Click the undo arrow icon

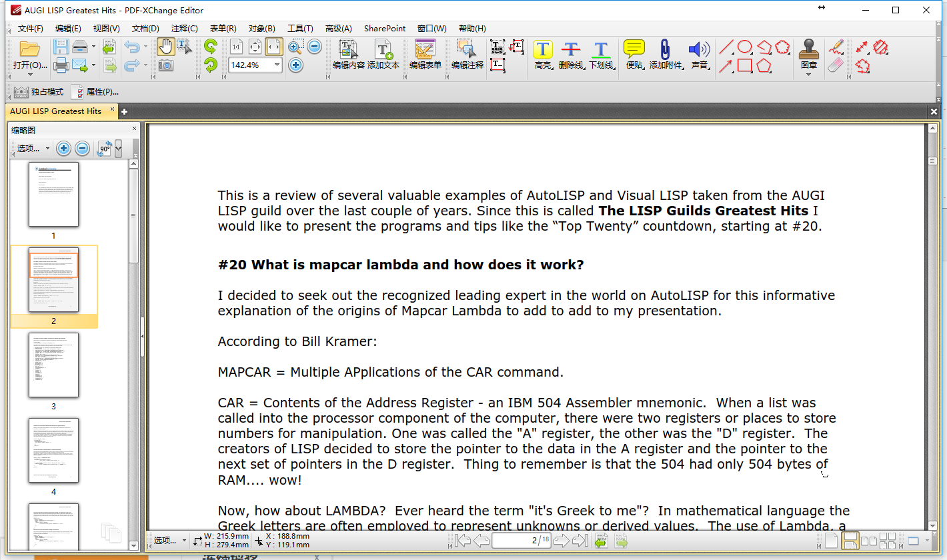point(132,47)
